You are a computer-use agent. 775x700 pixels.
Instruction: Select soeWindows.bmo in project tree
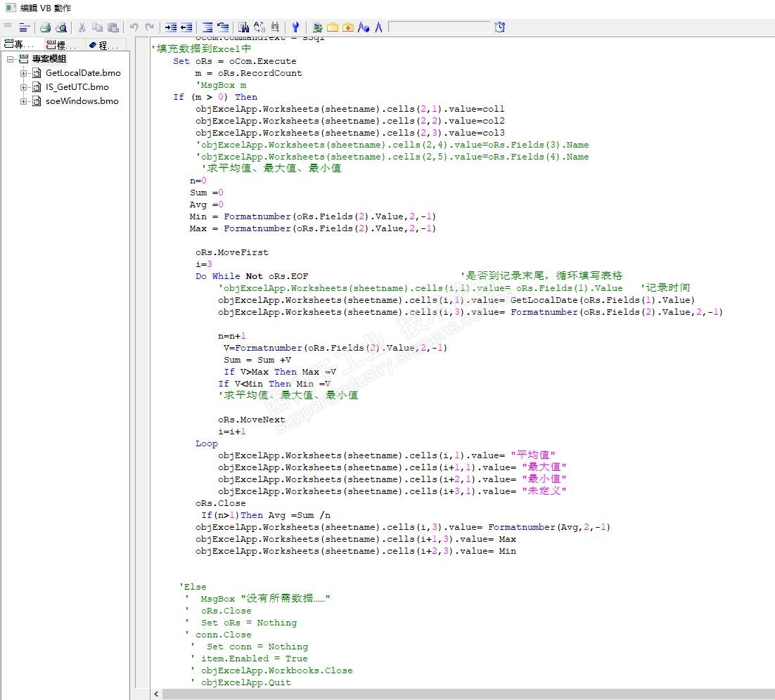(82, 101)
